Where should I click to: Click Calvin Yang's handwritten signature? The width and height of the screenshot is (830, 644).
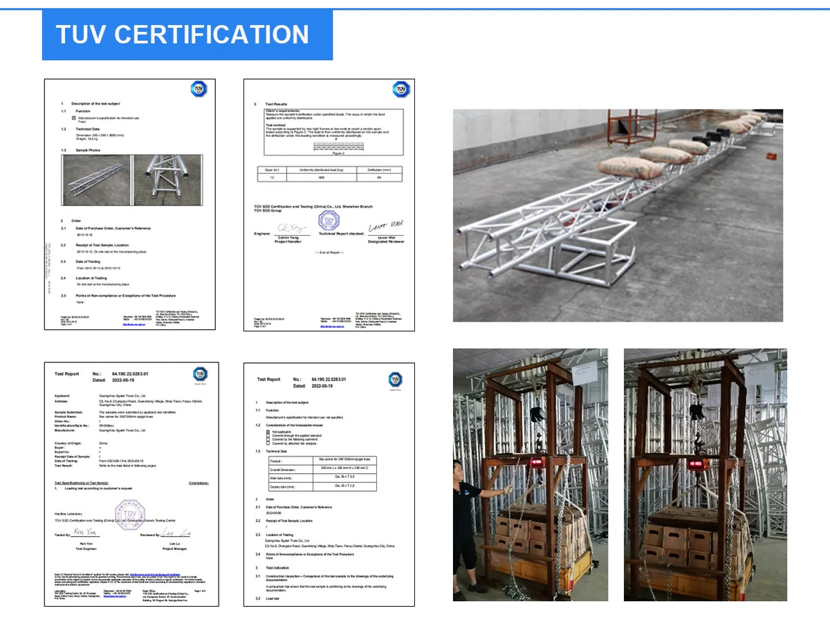[x=290, y=228]
